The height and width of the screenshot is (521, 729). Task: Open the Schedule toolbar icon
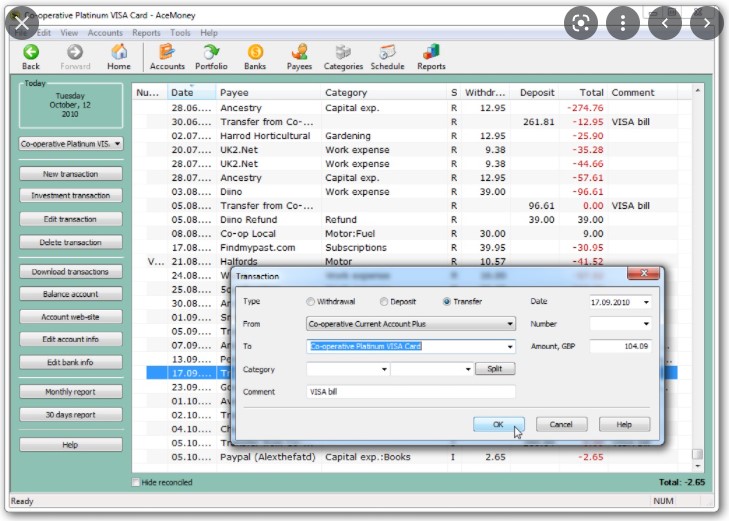coord(387,57)
